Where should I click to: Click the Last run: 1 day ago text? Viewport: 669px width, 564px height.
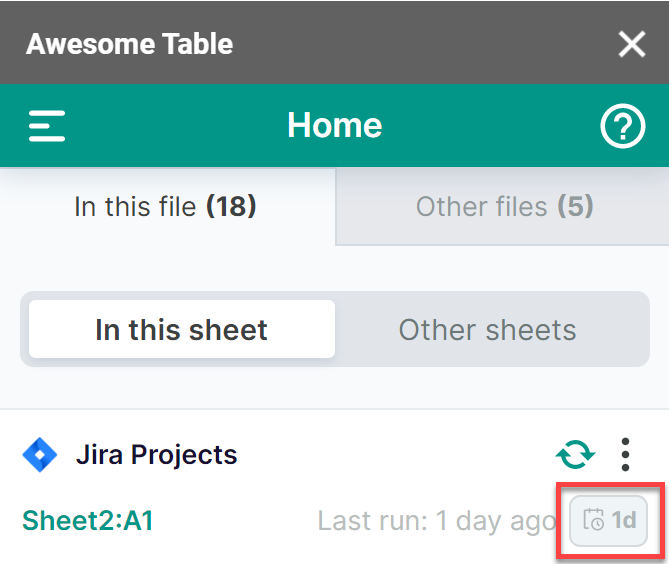[x=436, y=521]
